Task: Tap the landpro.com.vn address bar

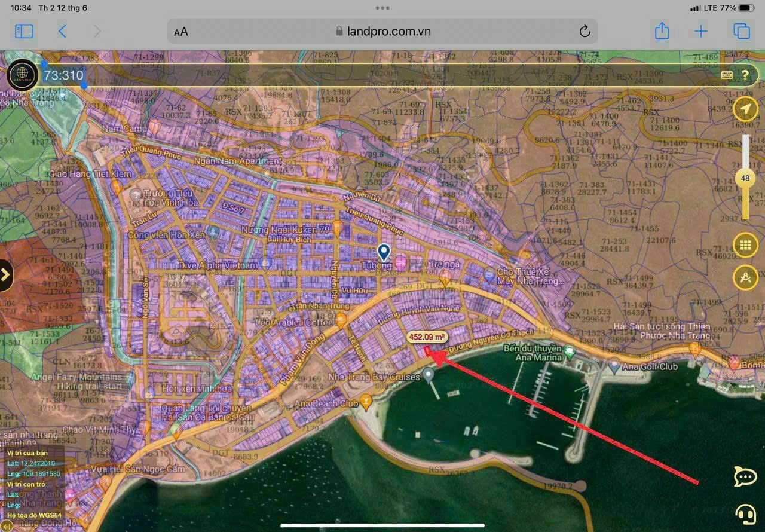Action: 382,32
